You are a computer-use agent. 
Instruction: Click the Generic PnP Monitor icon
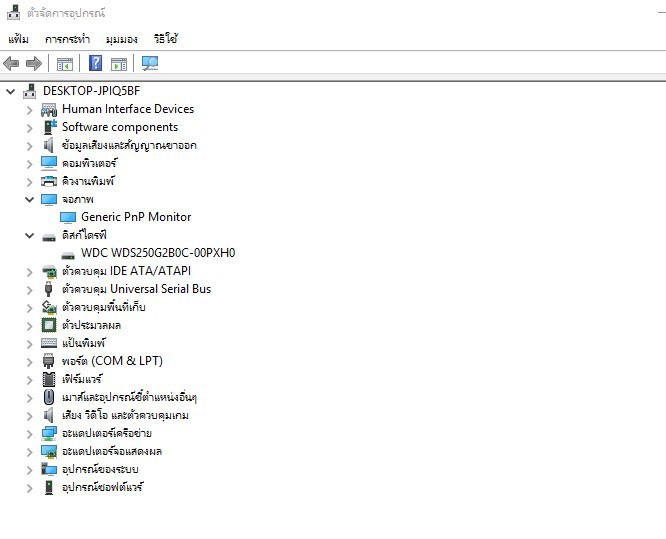[68, 217]
